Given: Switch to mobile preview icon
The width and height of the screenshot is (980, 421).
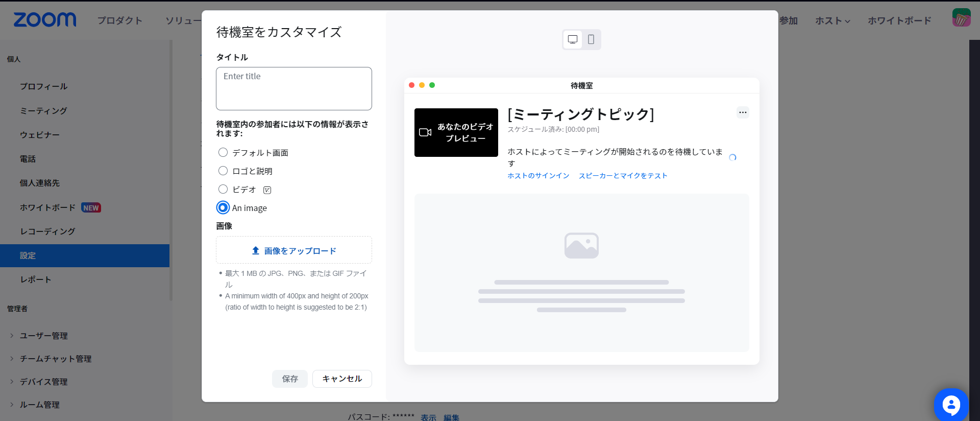Looking at the screenshot, I should (x=591, y=39).
